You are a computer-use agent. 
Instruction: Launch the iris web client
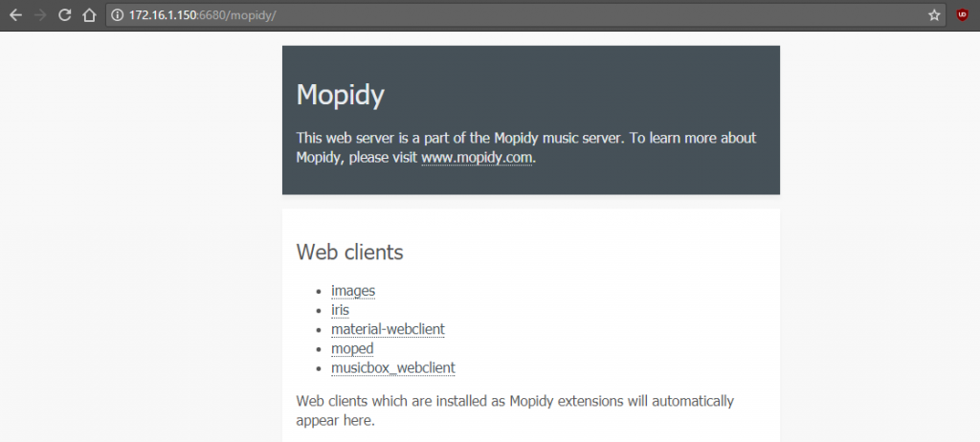point(340,310)
